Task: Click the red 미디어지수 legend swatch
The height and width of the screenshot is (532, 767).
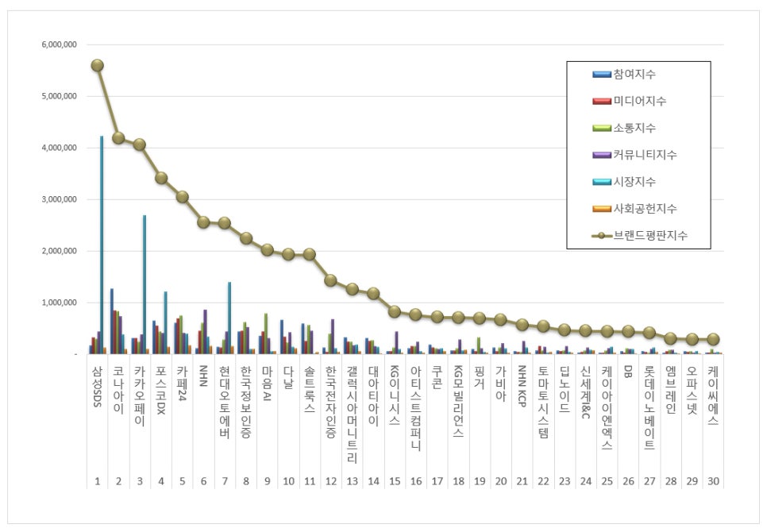Action: pos(602,101)
